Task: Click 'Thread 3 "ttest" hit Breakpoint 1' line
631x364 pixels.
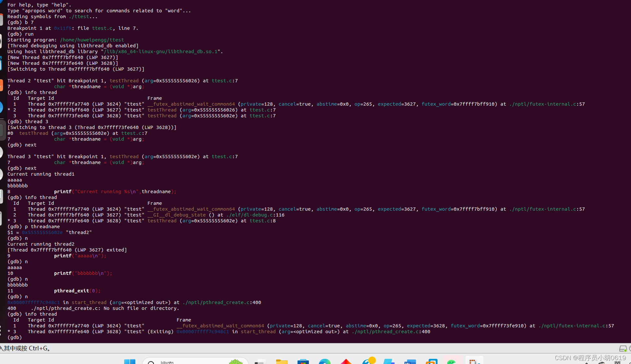Action: [x=123, y=157]
